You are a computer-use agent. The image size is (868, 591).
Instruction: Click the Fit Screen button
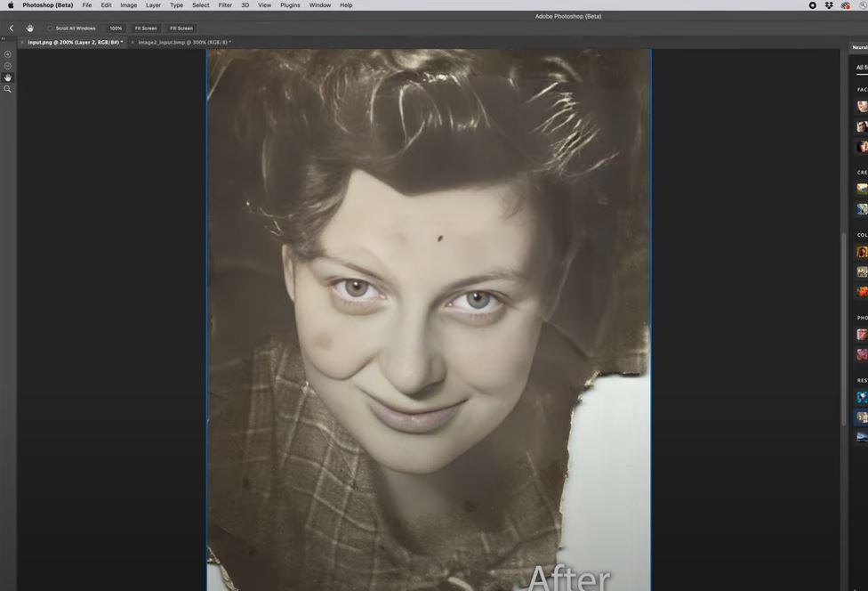click(146, 28)
